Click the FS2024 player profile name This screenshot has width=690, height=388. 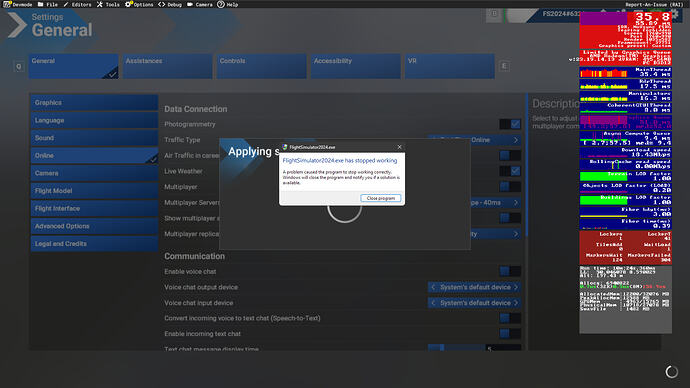coord(560,14)
